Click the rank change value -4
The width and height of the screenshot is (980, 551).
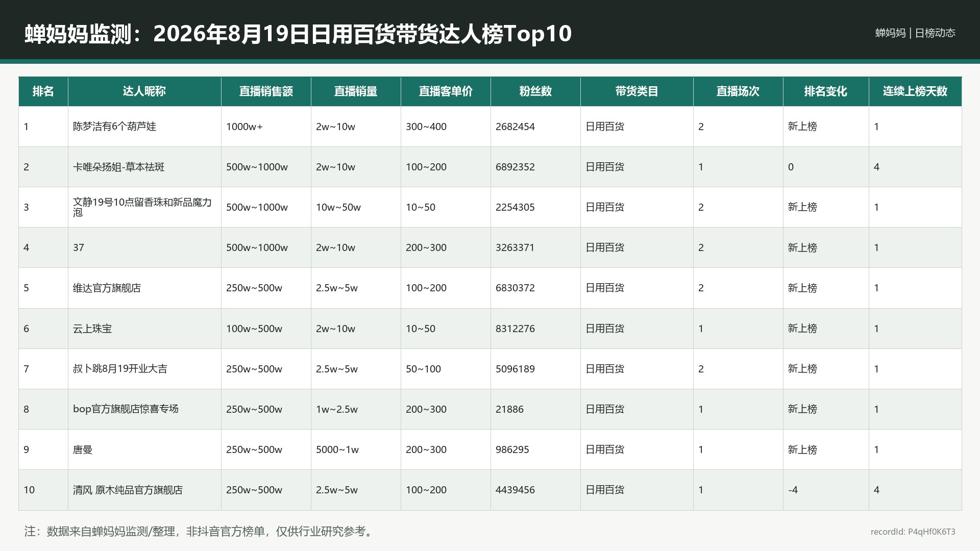click(793, 490)
